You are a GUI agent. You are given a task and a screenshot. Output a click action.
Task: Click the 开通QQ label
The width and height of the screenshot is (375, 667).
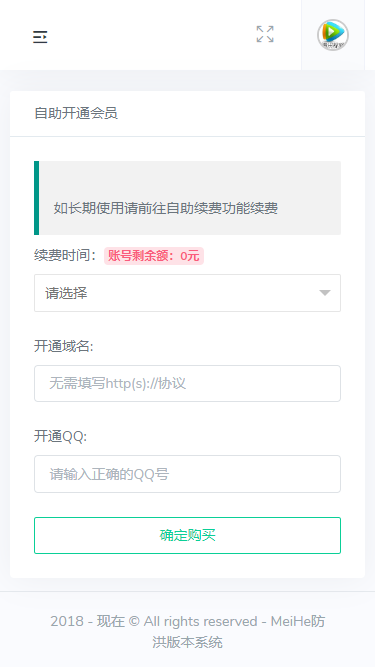coord(60,436)
